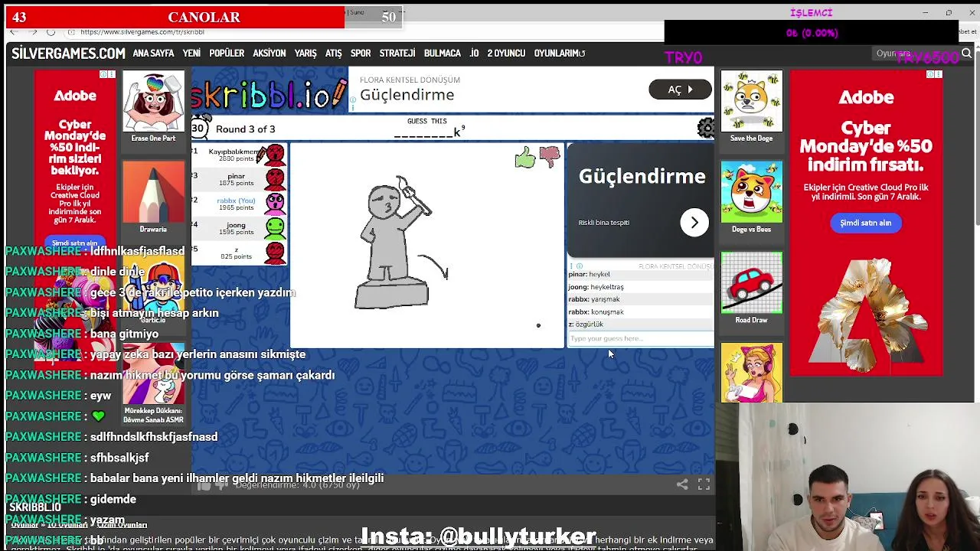Click the ad's round arrow button

tap(694, 223)
